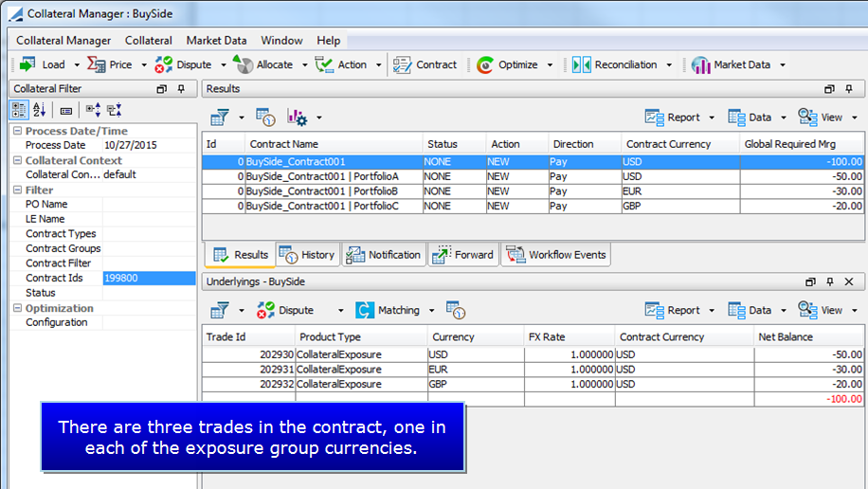This screenshot has height=489, width=868.
Task: Open the Load dropdown arrow
Action: [x=77, y=64]
